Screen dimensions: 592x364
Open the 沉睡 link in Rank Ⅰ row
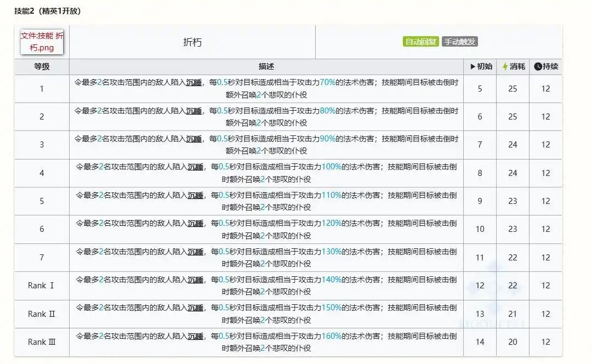point(196,280)
